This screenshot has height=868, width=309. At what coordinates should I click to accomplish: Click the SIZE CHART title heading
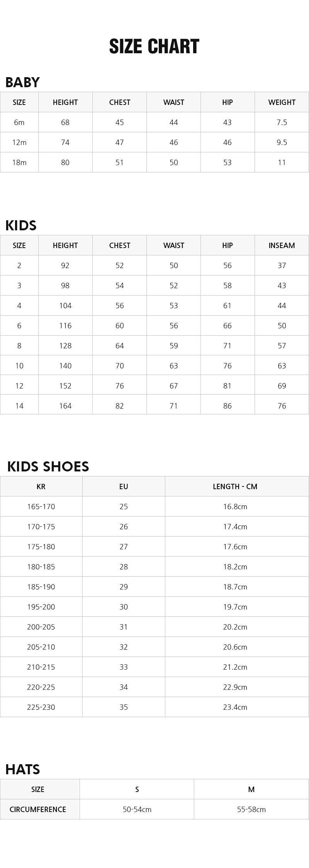pyautogui.click(x=154, y=46)
